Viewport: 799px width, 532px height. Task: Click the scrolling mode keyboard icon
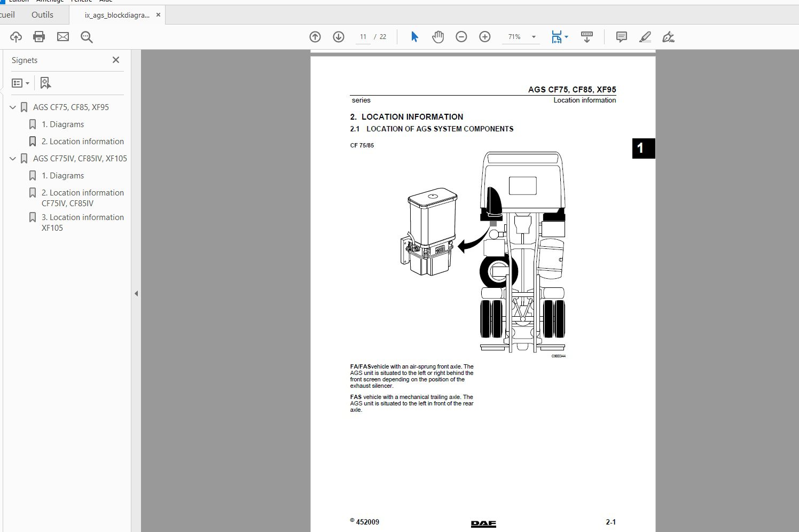[587, 37]
